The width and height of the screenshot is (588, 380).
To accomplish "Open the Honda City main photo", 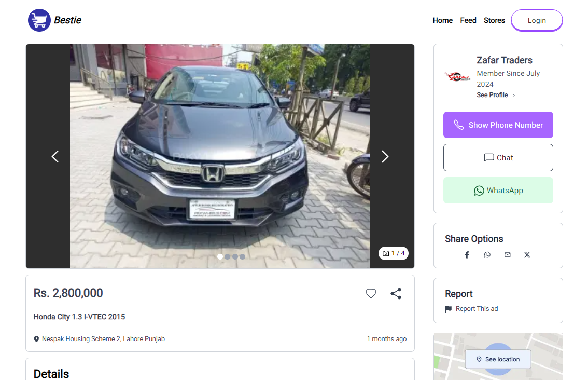I will [x=220, y=156].
